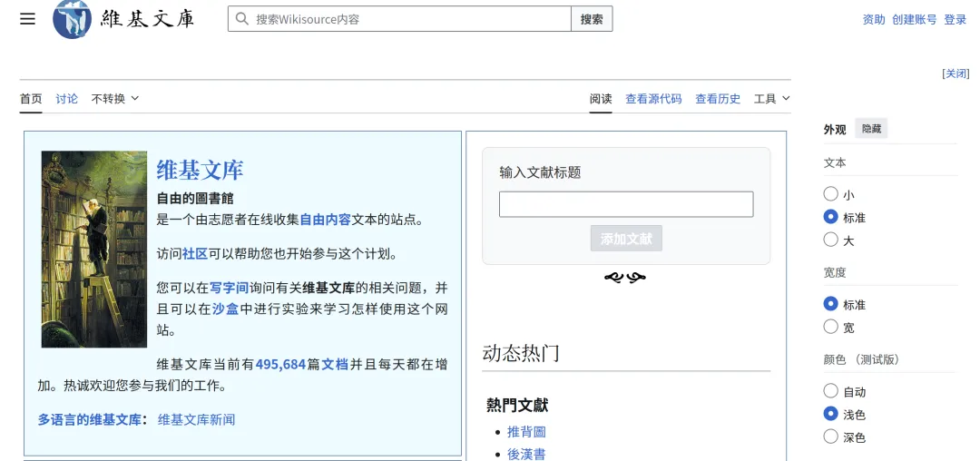
Task: Click the magnifier icon in search box
Action: click(x=242, y=19)
